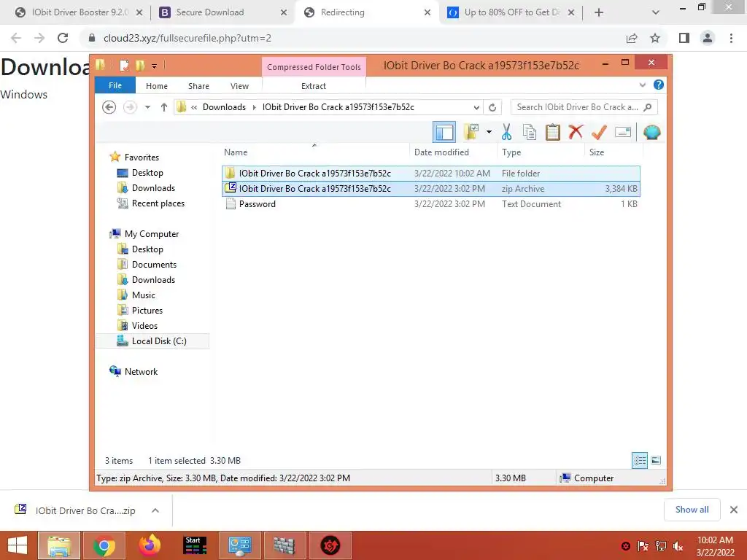Reload the Chrome page
The width and height of the screenshot is (747, 560).
tap(63, 38)
